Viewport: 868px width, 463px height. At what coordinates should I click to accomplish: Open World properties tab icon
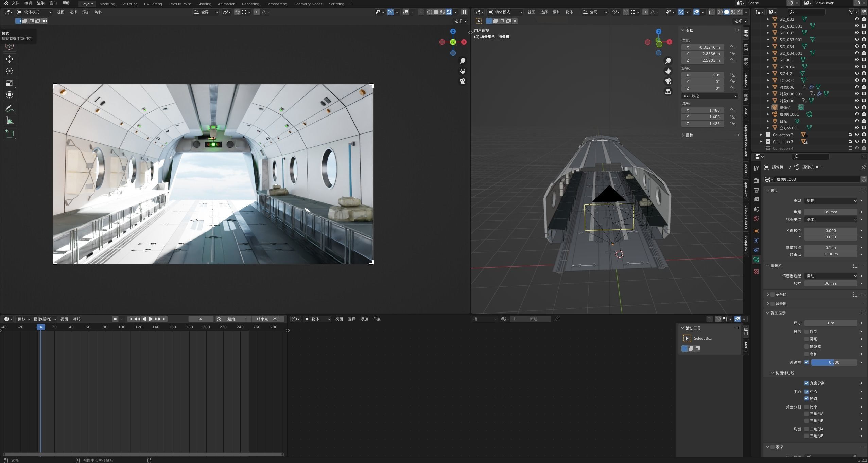[756, 219]
